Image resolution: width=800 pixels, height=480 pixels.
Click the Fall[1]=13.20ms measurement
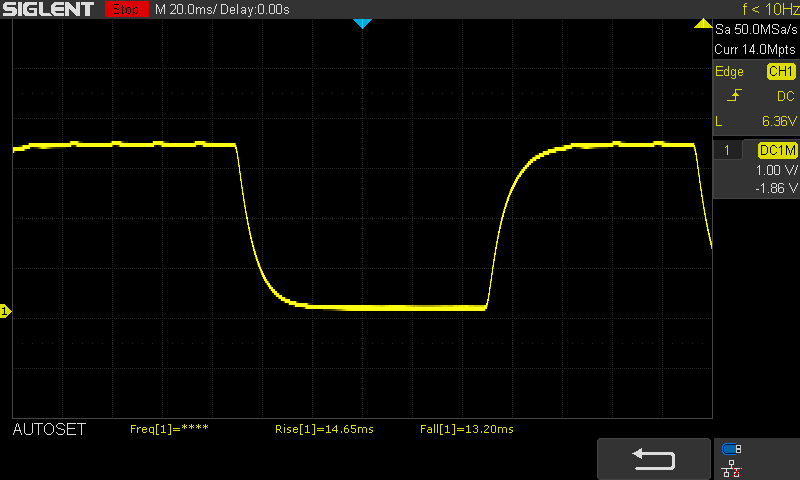[466, 429]
